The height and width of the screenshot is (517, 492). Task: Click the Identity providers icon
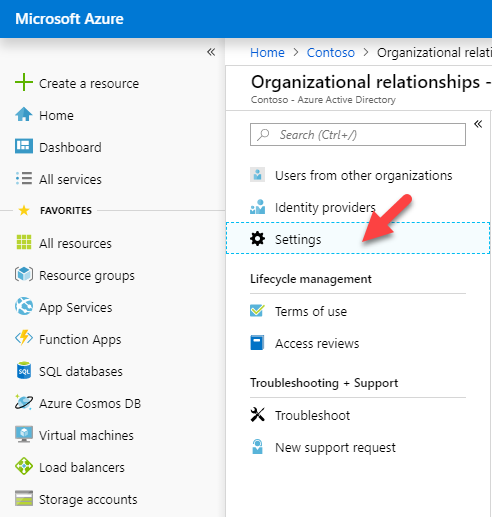257,207
